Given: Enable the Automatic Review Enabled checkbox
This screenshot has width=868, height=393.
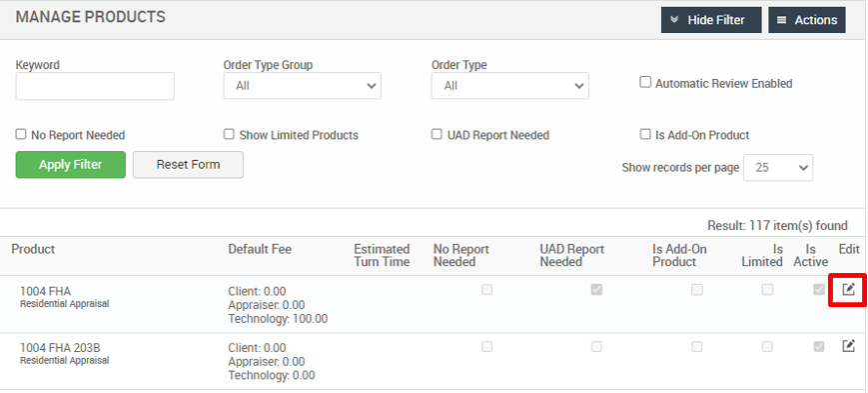Looking at the screenshot, I should tap(645, 83).
